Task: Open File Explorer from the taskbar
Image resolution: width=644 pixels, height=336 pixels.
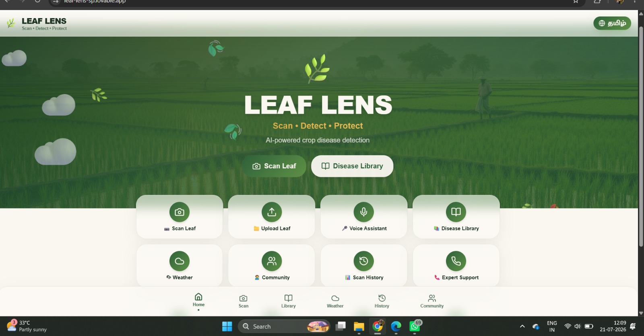Action: 359,326
